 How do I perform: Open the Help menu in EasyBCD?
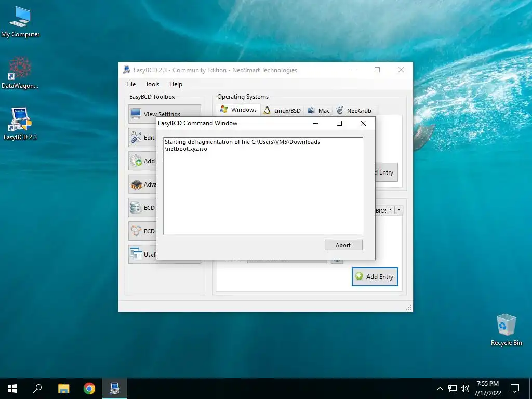176,84
